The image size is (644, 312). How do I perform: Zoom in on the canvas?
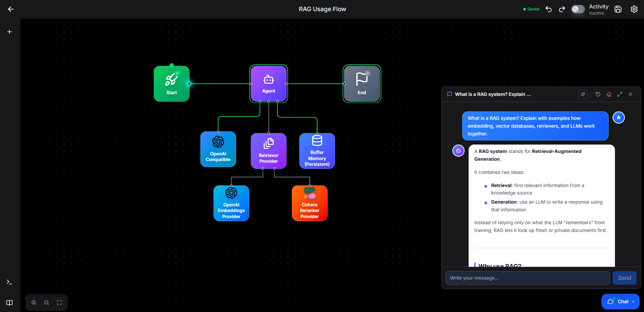tap(34, 303)
